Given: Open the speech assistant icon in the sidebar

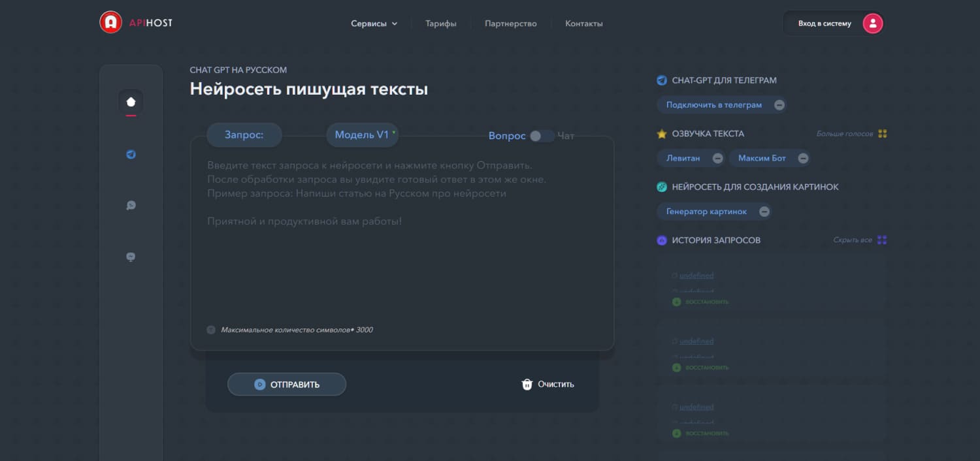Looking at the screenshot, I should (x=131, y=257).
